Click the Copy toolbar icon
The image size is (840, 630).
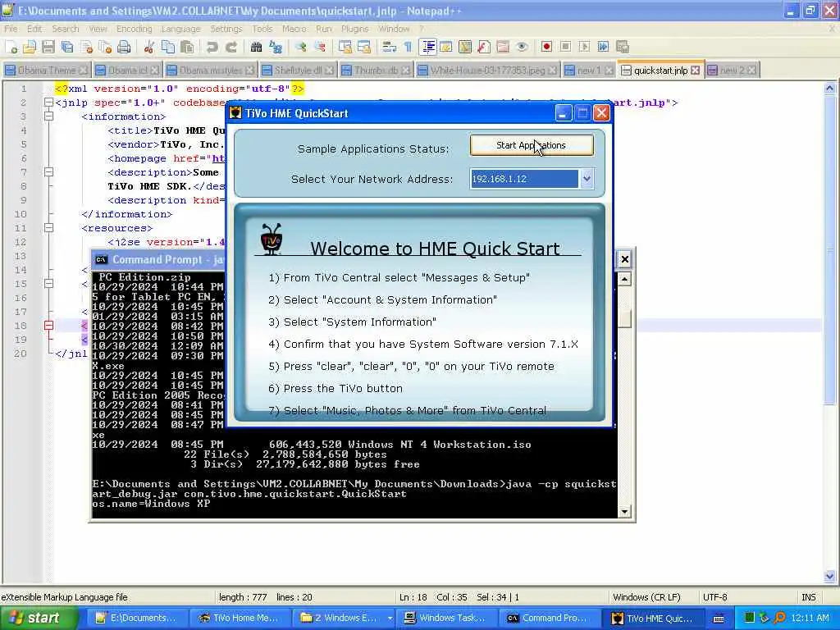pyautogui.click(x=167, y=47)
